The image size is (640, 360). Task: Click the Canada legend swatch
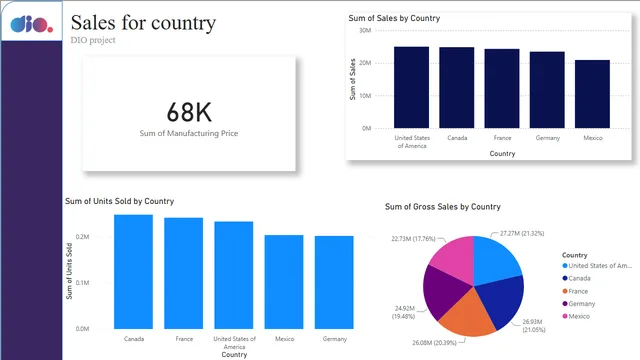(x=565, y=278)
